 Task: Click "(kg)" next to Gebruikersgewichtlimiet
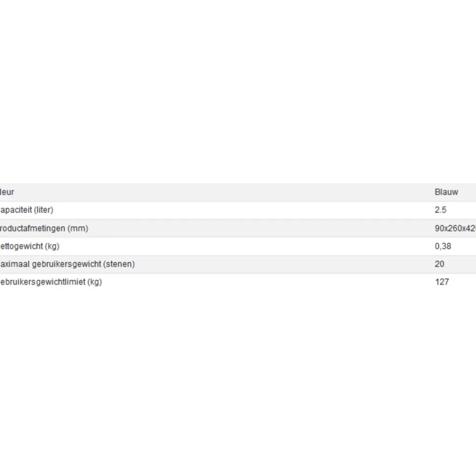click(95, 281)
